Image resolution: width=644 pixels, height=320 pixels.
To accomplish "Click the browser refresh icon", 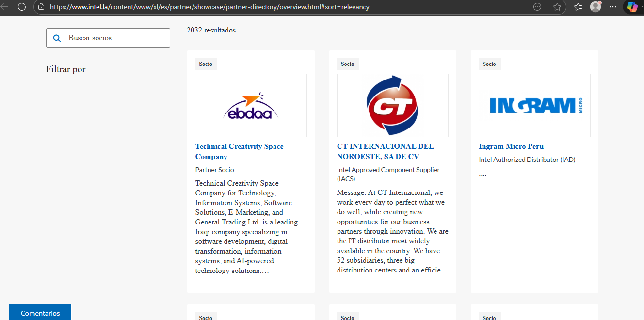I will tap(22, 7).
